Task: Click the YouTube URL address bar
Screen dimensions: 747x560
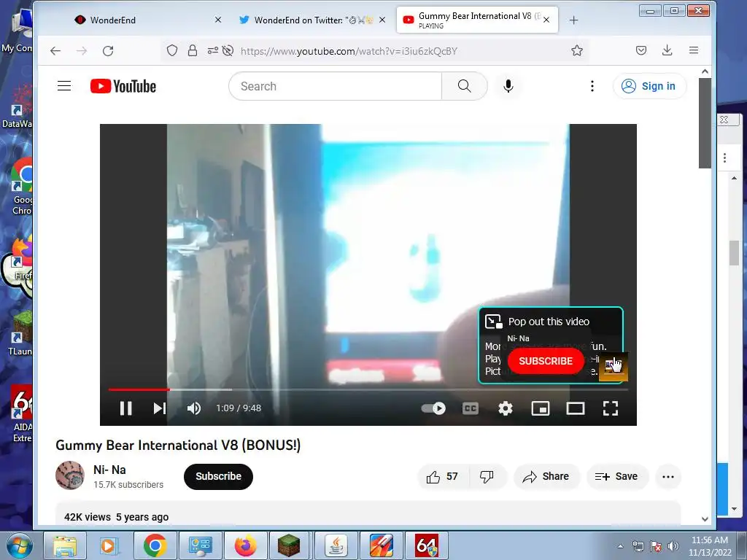Action: 374,51
